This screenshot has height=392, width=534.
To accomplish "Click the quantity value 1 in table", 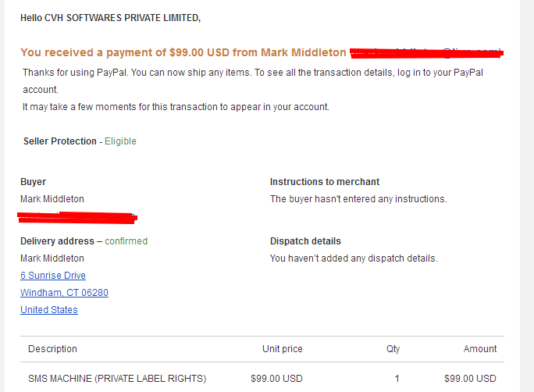I will pyautogui.click(x=397, y=379).
